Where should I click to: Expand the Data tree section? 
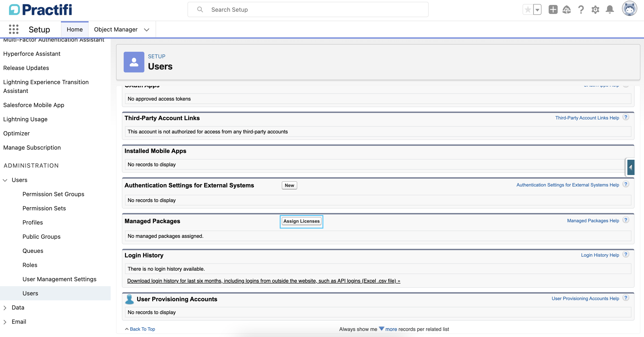[5, 308]
